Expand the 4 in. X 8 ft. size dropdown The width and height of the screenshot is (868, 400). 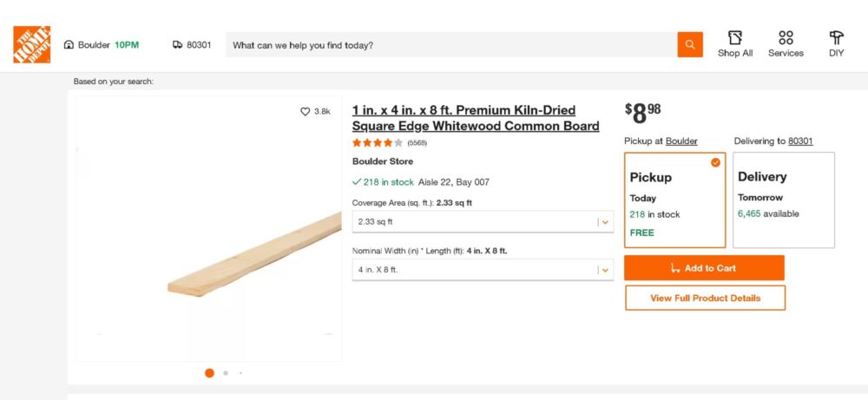485,270
